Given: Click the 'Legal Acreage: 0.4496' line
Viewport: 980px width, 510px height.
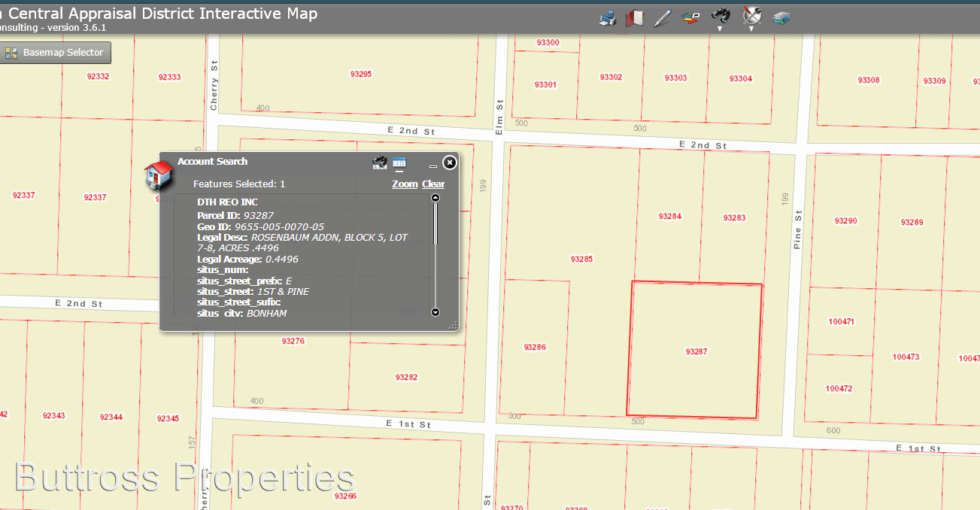Looking at the screenshot, I should click(247, 259).
